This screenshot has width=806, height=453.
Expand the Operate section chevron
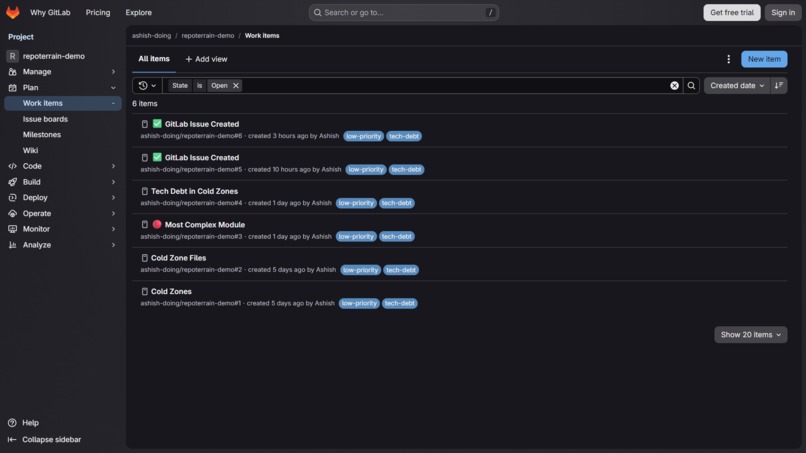[114, 213]
